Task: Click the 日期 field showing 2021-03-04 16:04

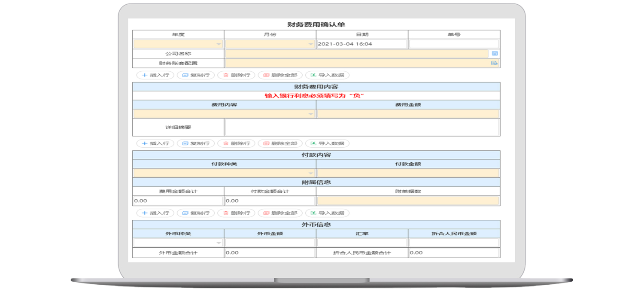Action: [361, 44]
